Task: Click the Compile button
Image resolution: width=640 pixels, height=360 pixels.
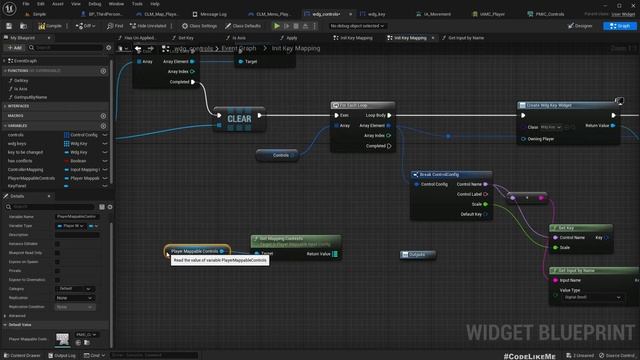Action: click(50, 26)
